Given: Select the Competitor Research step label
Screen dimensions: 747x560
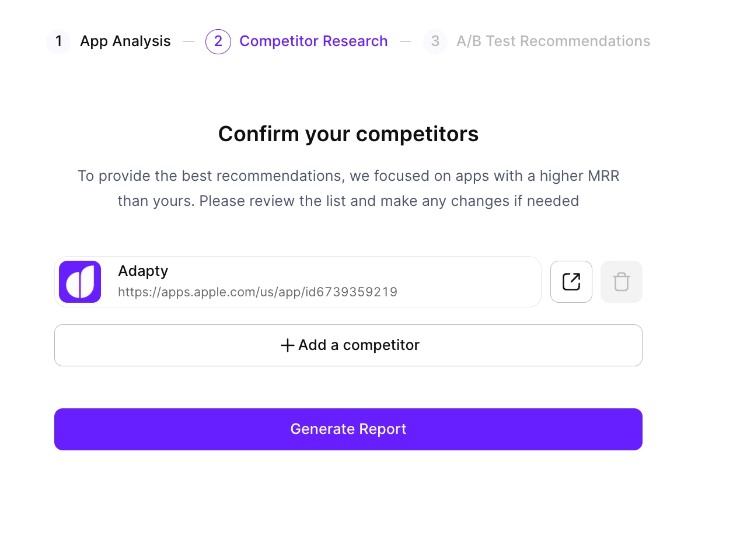Looking at the screenshot, I should [313, 41].
